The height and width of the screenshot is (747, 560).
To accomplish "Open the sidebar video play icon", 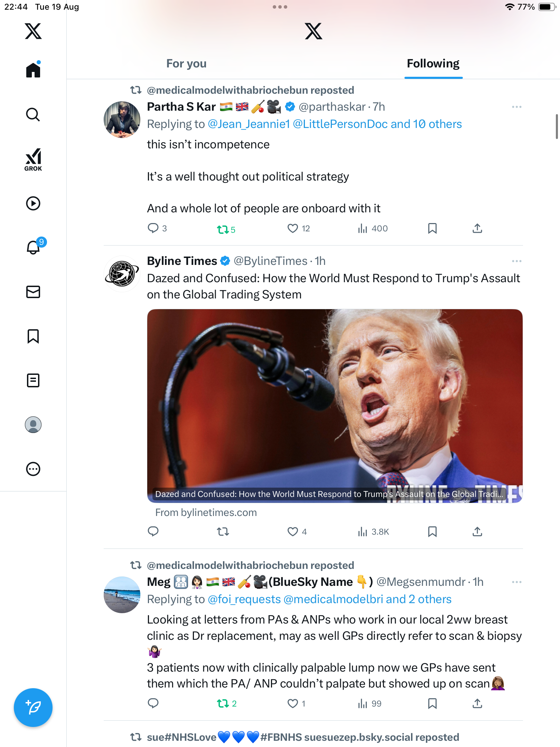I will pos(33,203).
